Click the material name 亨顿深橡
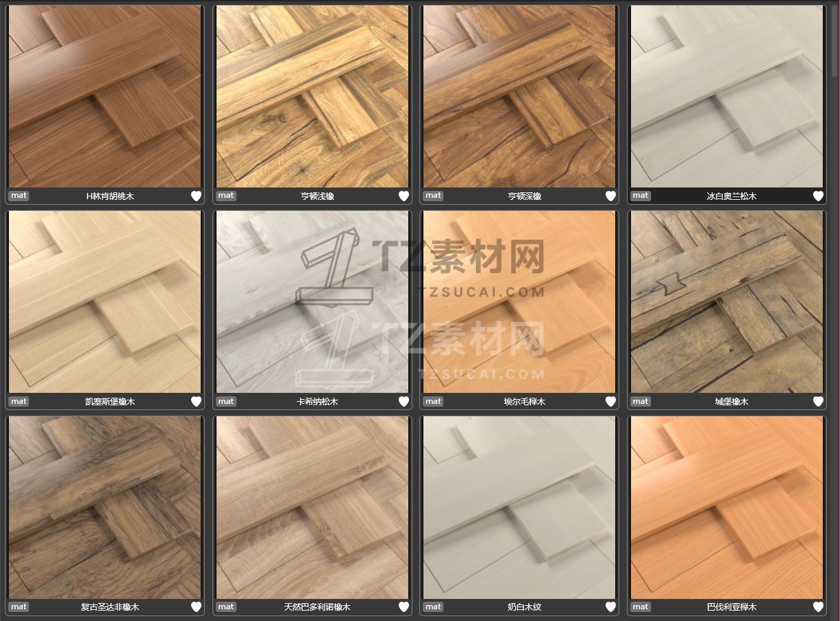 (x=524, y=196)
